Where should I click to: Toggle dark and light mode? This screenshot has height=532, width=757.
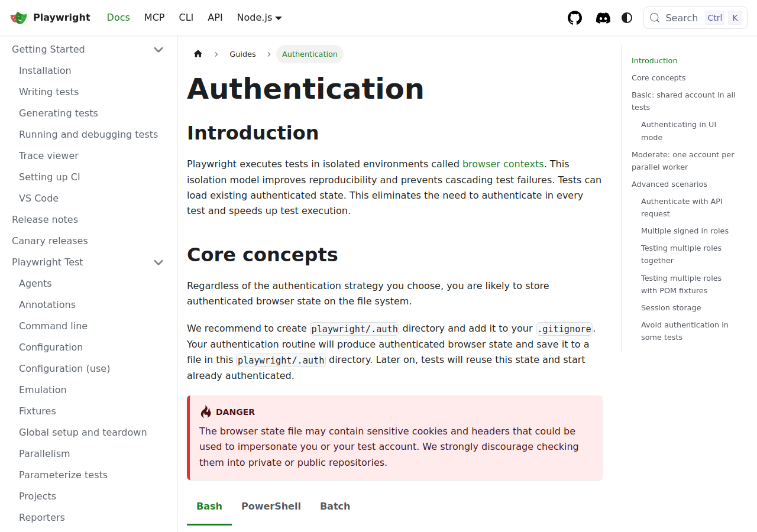pos(627,18)
